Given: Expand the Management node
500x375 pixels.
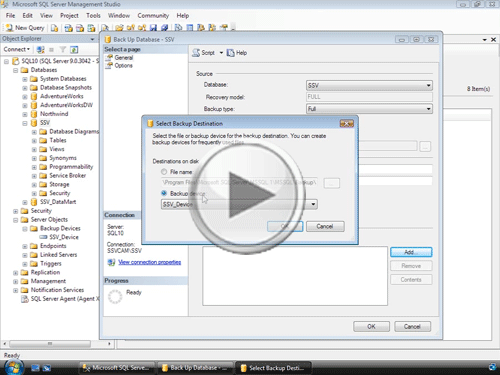Looking at the screenshot, I should click(x=15, y=281).
